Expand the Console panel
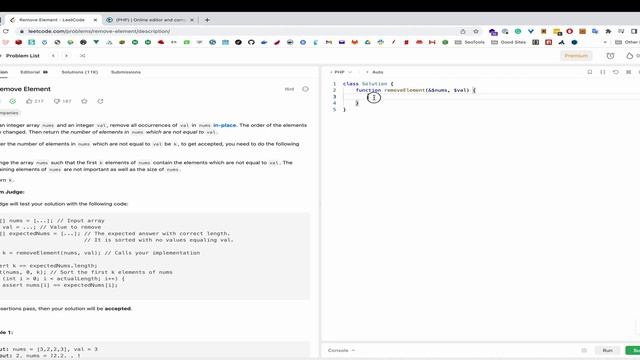This screenshot has width=640, height=360. [x=341, y=350]
